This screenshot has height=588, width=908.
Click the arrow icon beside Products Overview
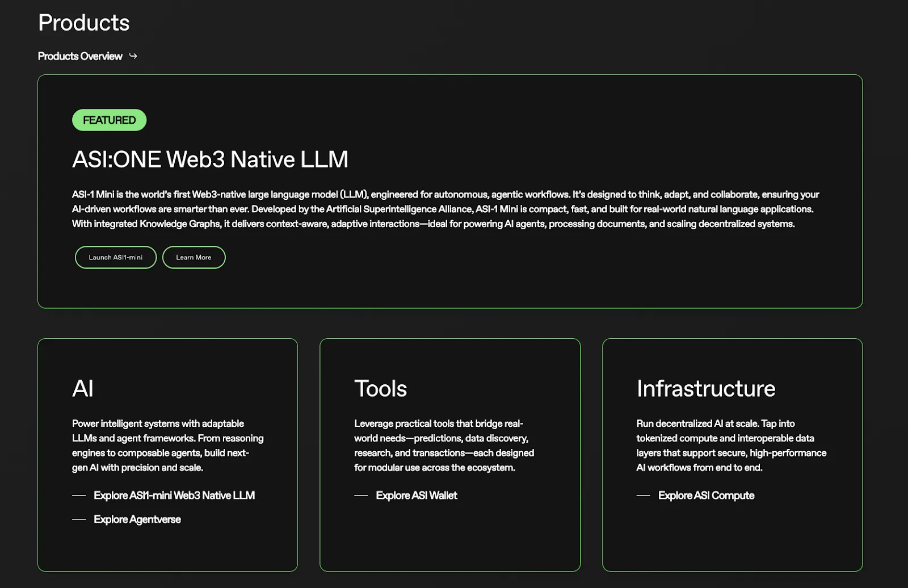tap(133, 56)
